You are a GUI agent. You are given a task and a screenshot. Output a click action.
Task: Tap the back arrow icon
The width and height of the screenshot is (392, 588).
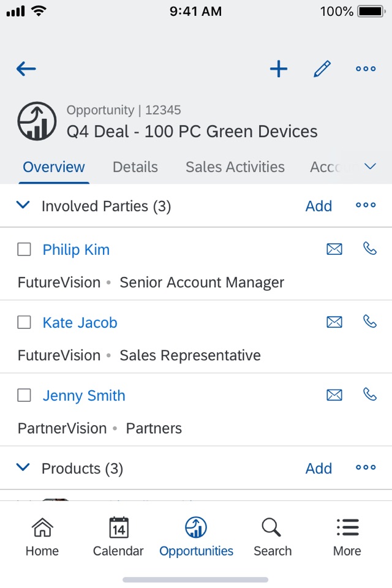pyautogui.click(x=26, y=69)
